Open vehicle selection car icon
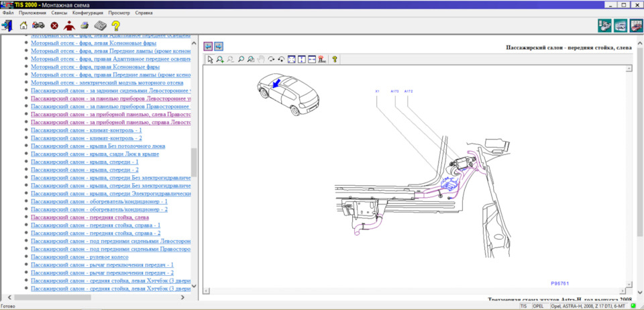This screenshot has width=644, height=310. (x=39, y=25)
